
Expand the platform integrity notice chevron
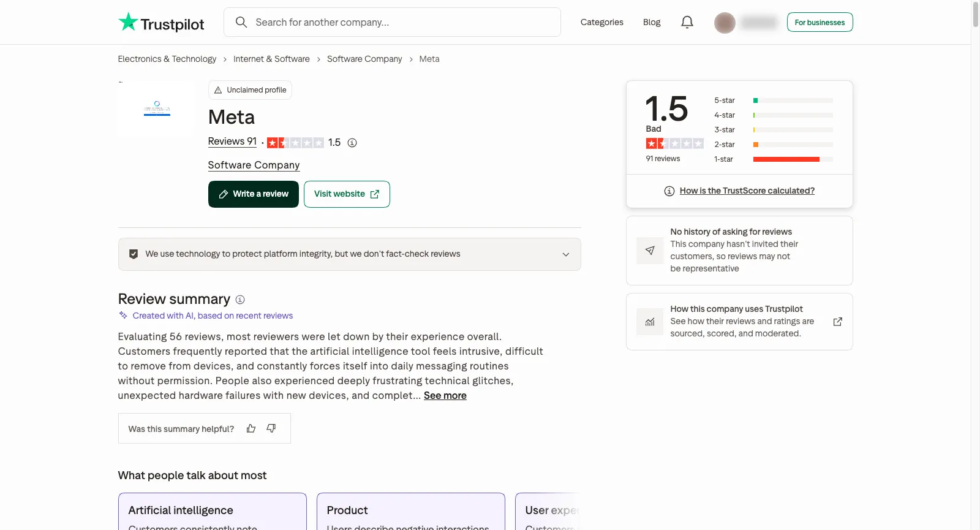[x=566, y=254]
